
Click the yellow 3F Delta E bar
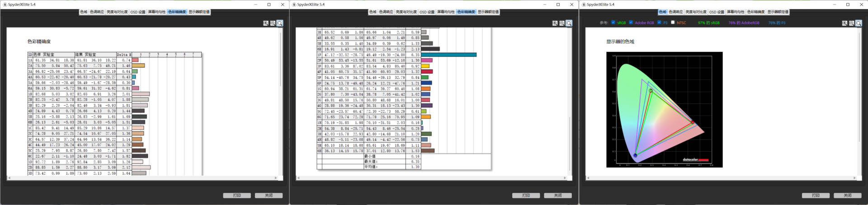pos(425,66)
